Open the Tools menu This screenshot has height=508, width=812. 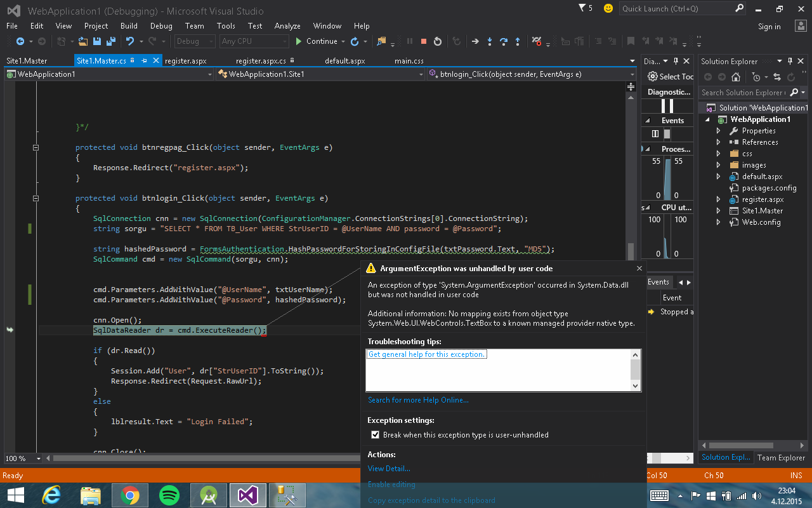(x=226, y=26)
